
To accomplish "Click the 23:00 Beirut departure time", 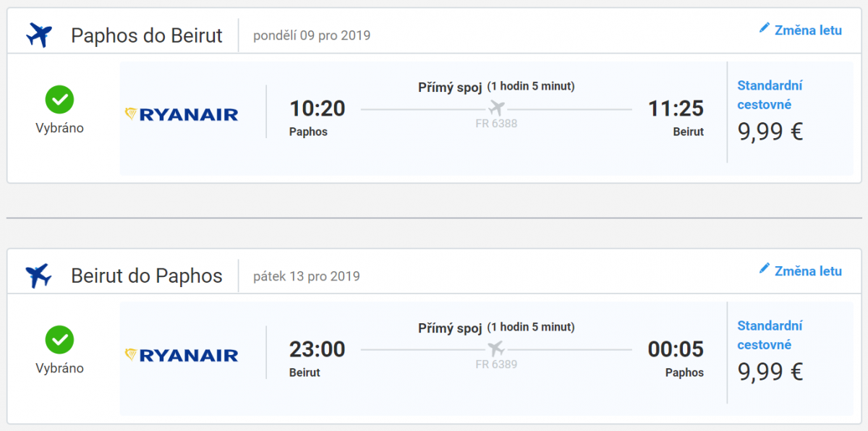I will [x=318, y=349].
